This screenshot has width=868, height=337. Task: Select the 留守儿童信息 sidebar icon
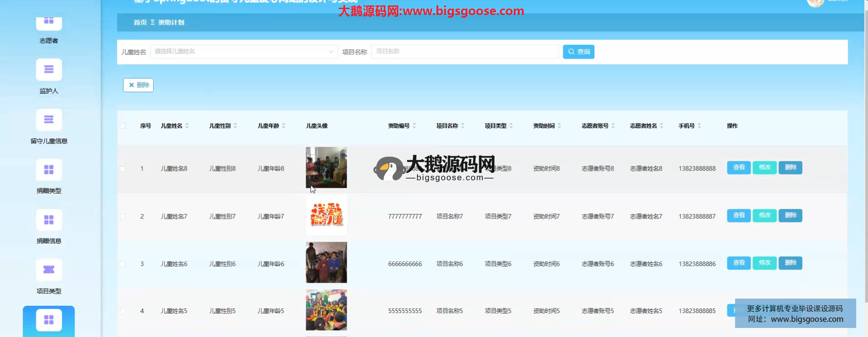49,120
